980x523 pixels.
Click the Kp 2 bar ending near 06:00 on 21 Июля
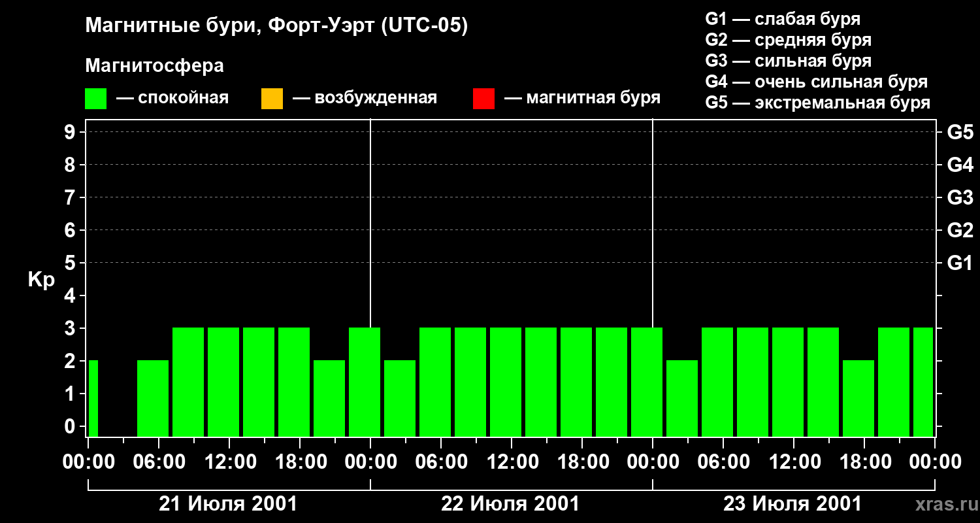[153, 398]
